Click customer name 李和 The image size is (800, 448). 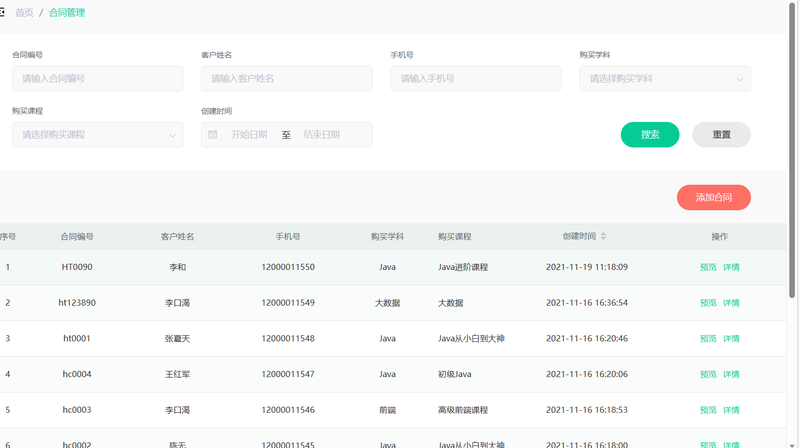point(178,267)
